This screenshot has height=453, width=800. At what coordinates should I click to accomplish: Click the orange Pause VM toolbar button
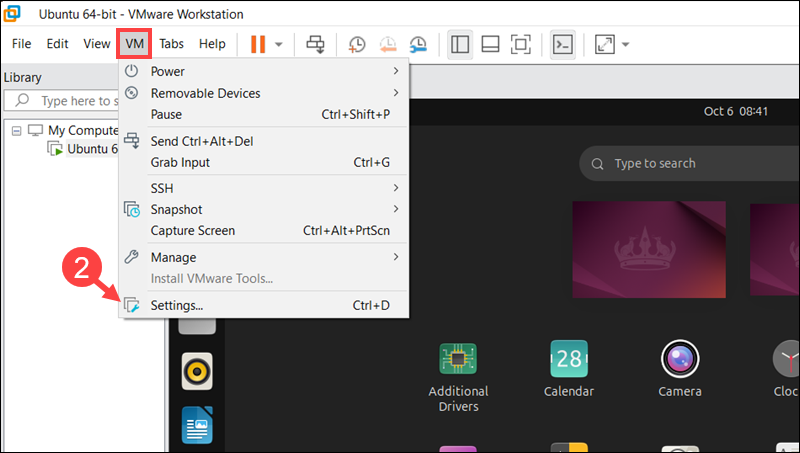[x=258, y=44]
